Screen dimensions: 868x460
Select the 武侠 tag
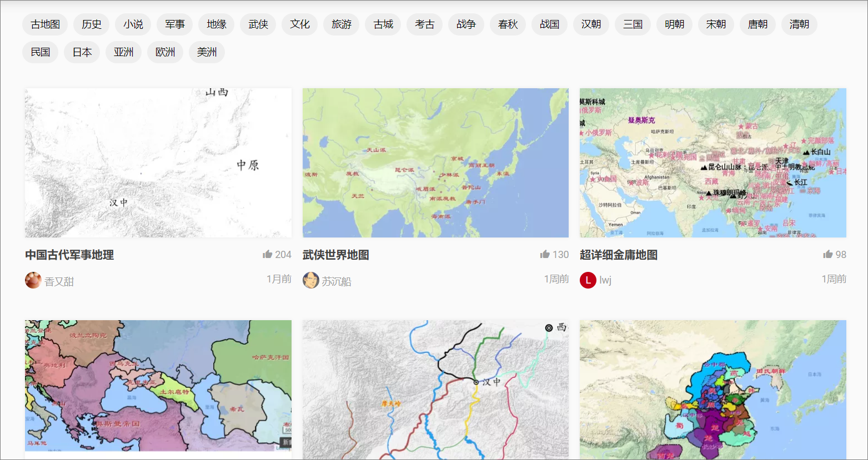pos(258,24)
